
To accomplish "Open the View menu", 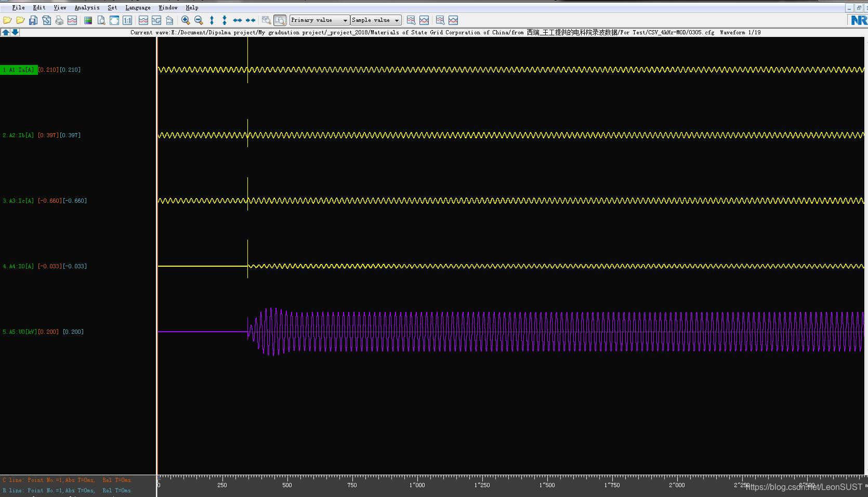I will point(60,7).
